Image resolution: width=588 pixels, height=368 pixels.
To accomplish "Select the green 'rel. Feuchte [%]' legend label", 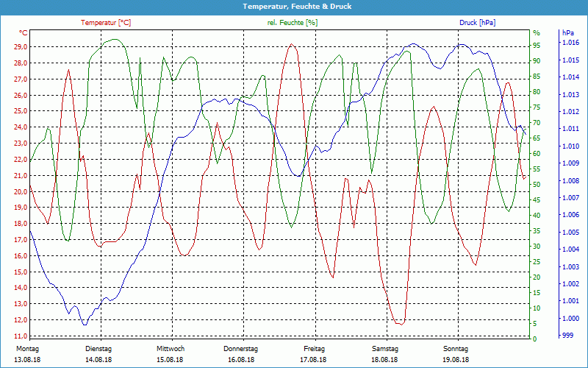I will coord(292,23).
